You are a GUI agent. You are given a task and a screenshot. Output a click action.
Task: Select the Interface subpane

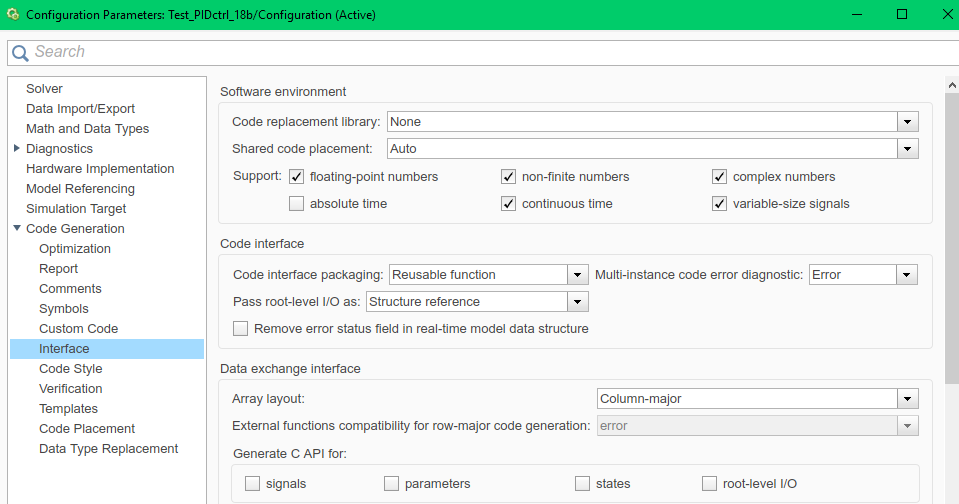click(x=107, y=349)
